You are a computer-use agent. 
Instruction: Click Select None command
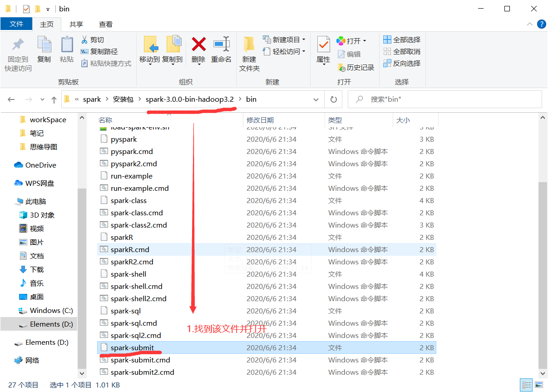tap(402, 52)
